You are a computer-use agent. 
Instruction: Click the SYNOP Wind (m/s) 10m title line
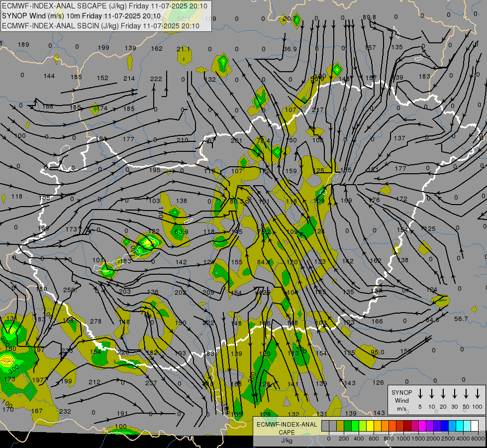coord(82,16)
